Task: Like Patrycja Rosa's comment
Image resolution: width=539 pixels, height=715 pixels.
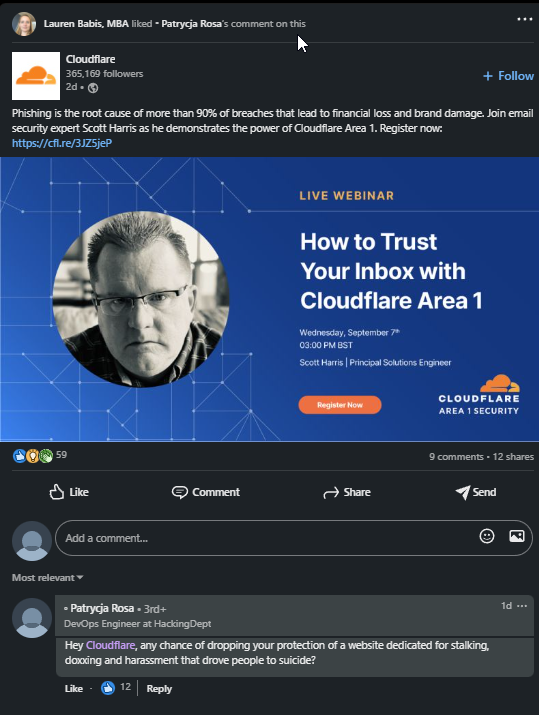Action: (x=73, y=689)
